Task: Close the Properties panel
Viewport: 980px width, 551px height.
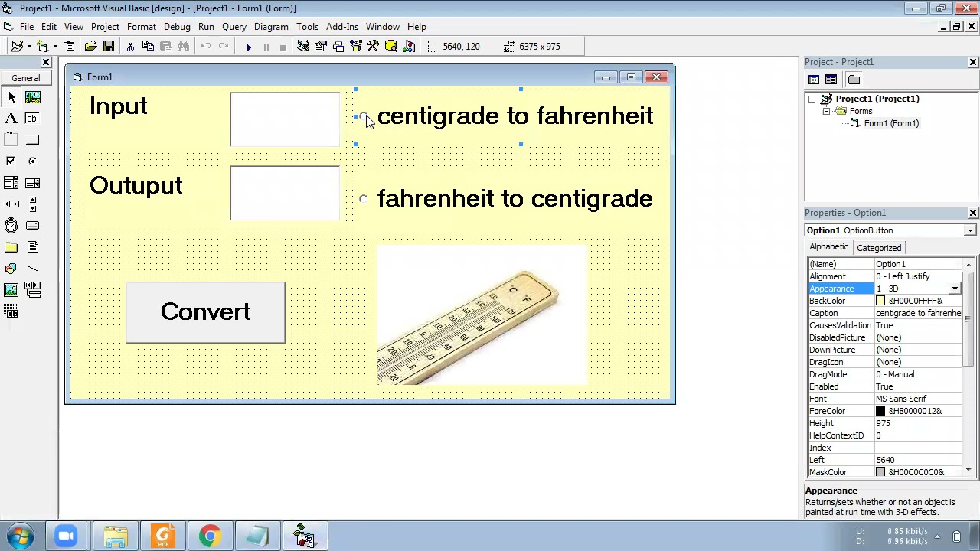Action: [973, 213]
